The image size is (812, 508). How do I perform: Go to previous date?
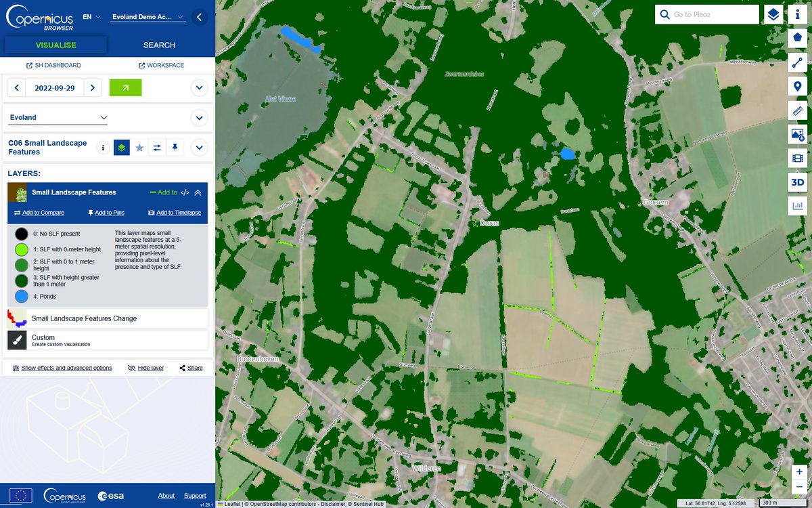point(17,88)
